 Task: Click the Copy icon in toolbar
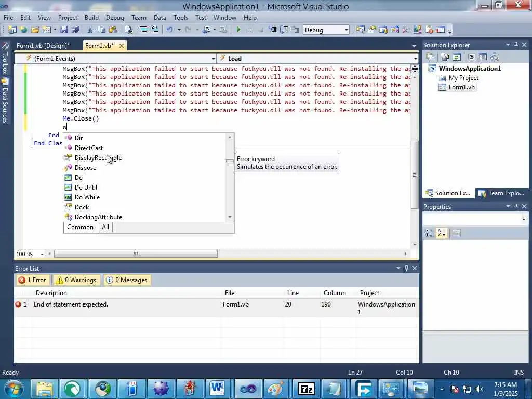click(101, 30)
